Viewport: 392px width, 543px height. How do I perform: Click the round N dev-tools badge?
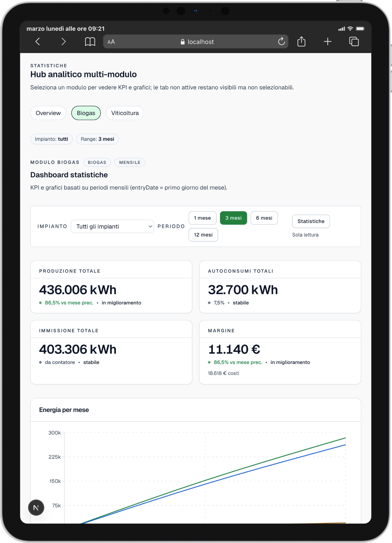[x=36, y=508]
